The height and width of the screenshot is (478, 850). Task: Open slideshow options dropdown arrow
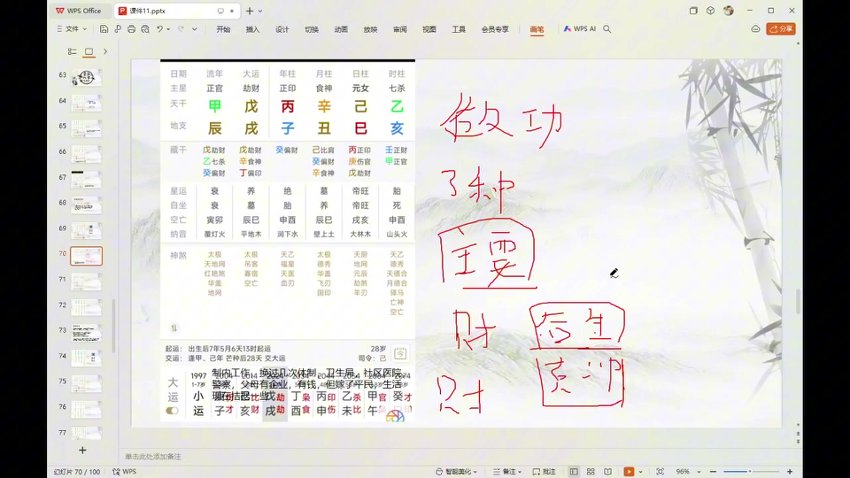point(640,471)
